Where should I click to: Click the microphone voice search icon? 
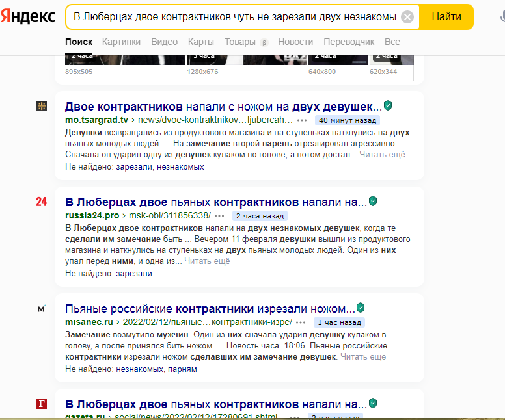point(502,16)
